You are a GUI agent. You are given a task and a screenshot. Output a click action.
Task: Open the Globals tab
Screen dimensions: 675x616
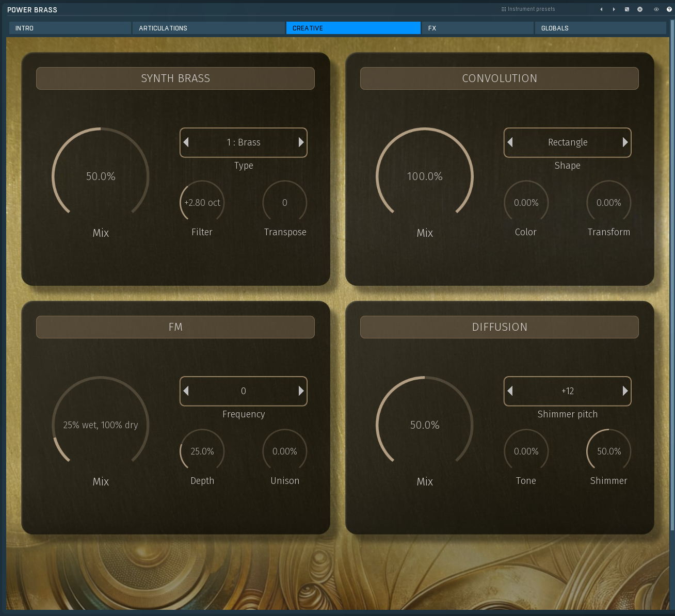pyautogui.click(x=601, y=28)
